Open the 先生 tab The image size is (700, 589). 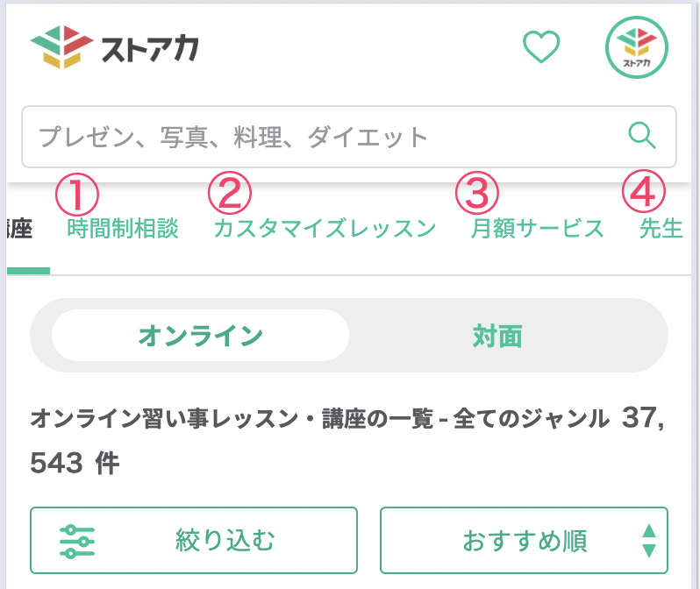point(661,229)
